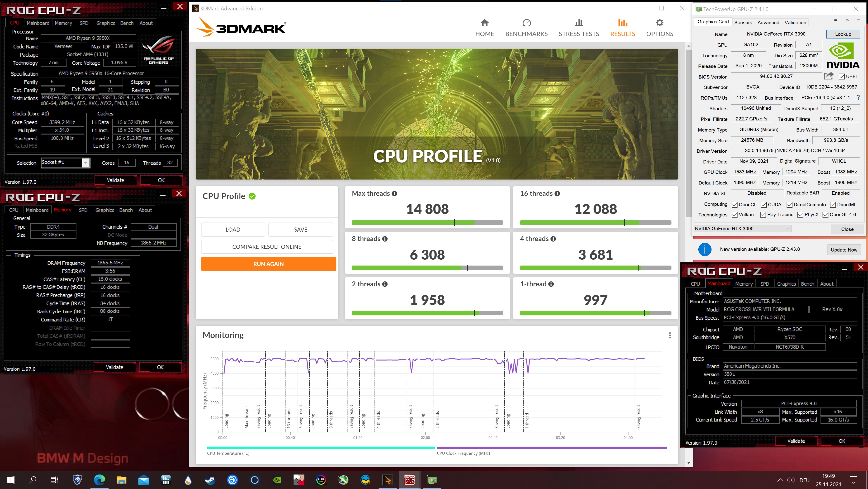Screen dimensions: 868x489
Task: Click the Bus Interface question mark
Action: [858, 98]
